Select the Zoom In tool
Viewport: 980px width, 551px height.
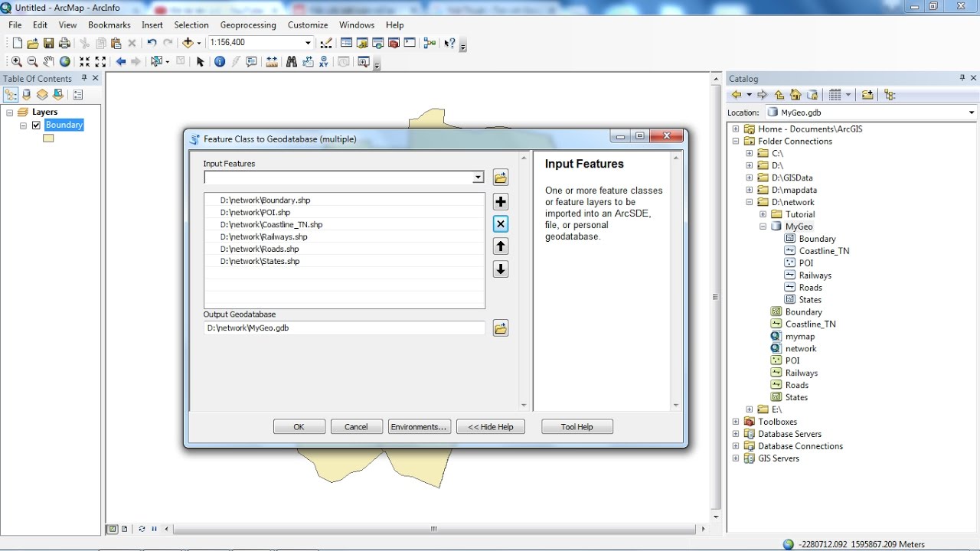tap(17, 62)
